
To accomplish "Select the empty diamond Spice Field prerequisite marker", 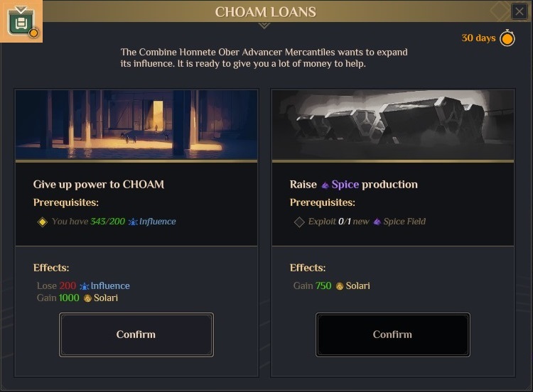I will [x=298, y=222].
